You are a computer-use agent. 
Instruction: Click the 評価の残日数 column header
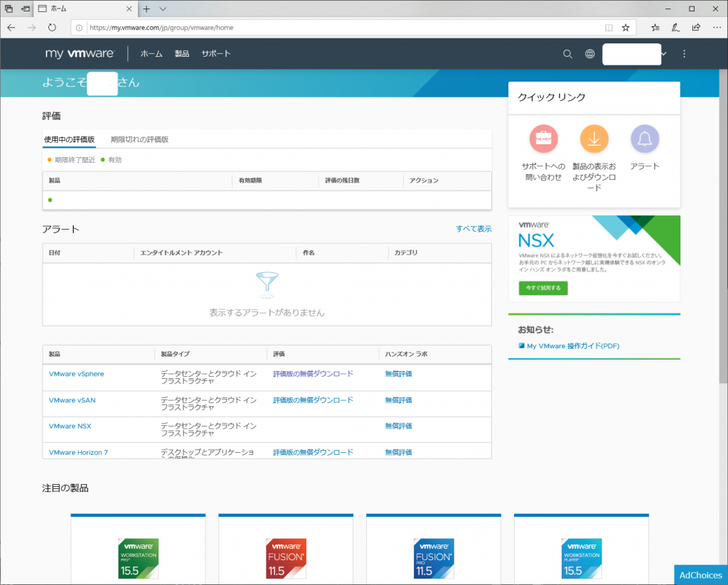coord(342,181)
